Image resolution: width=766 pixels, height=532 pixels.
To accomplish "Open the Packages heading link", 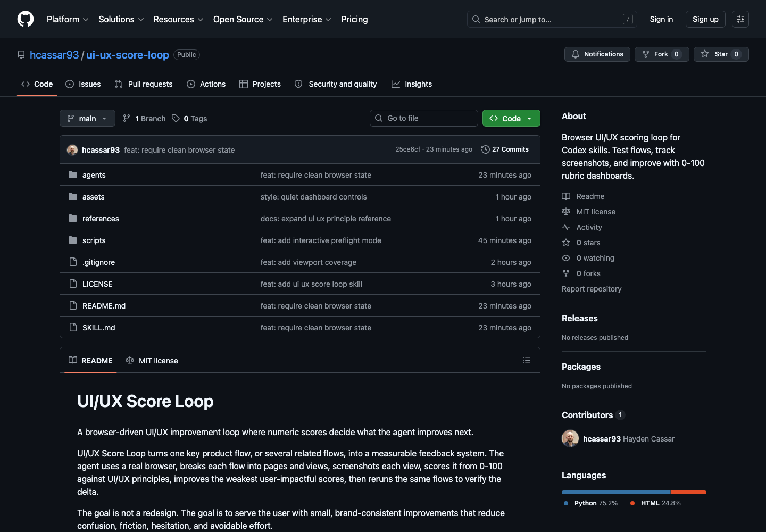I will pos(581,367).
